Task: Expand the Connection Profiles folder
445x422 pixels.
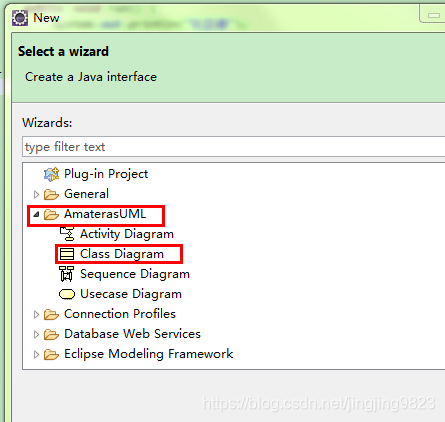Action: point(36,314)
